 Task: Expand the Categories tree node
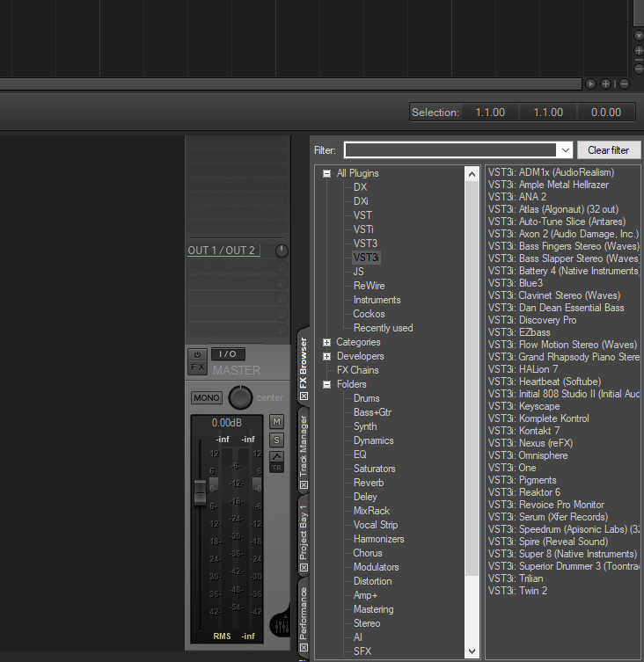coord(326,342)
